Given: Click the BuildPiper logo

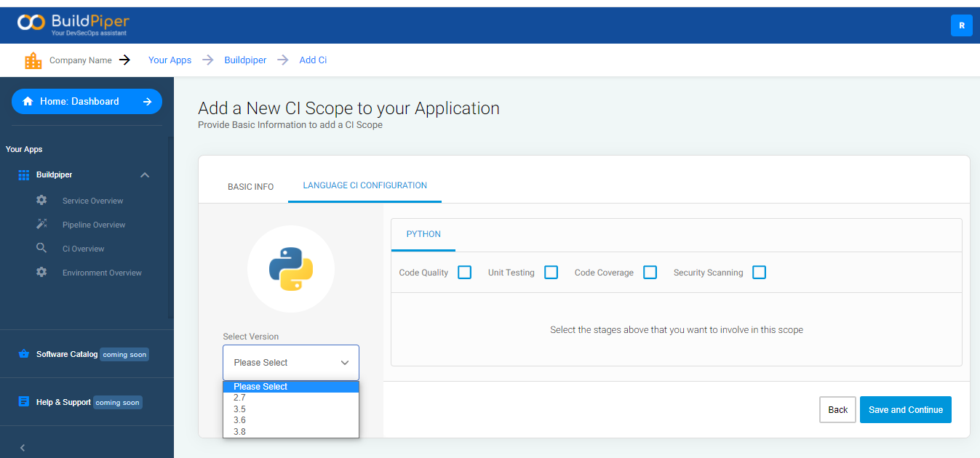Looking at the screenshot, I should (73, 24).
